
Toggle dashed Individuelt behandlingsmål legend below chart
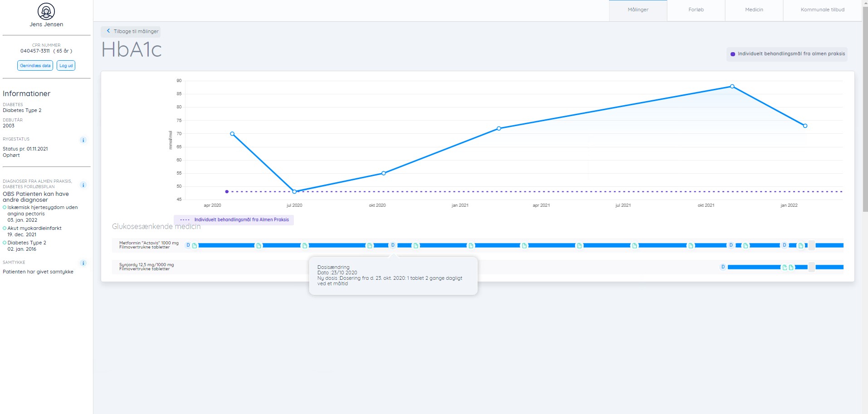tap(234, 220)
